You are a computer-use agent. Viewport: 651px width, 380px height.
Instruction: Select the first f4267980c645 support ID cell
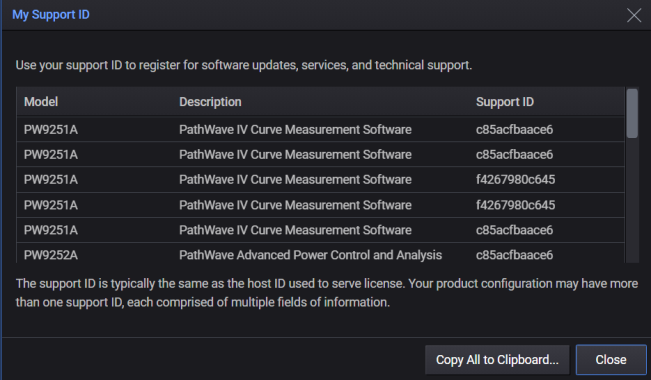coord(515,179)
